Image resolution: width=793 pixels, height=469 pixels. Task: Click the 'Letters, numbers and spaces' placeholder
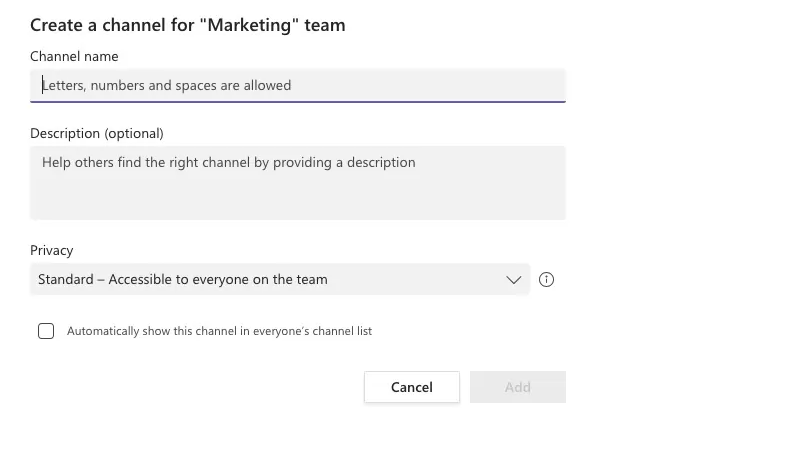(167, 86)
